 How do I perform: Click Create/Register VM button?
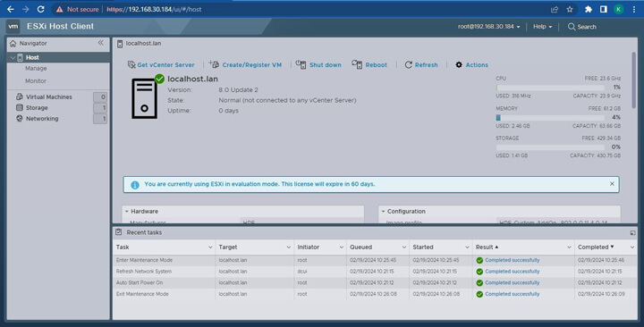coord(251,65)
